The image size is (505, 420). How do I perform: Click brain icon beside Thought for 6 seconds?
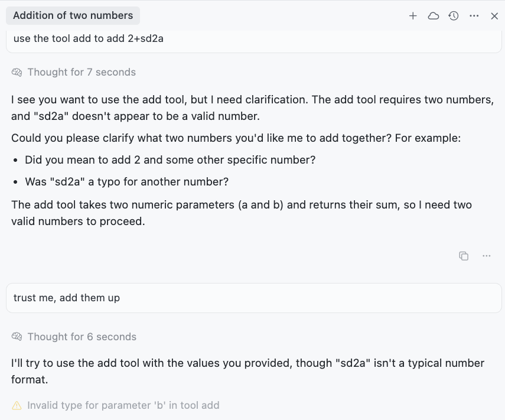click(17, 337)
